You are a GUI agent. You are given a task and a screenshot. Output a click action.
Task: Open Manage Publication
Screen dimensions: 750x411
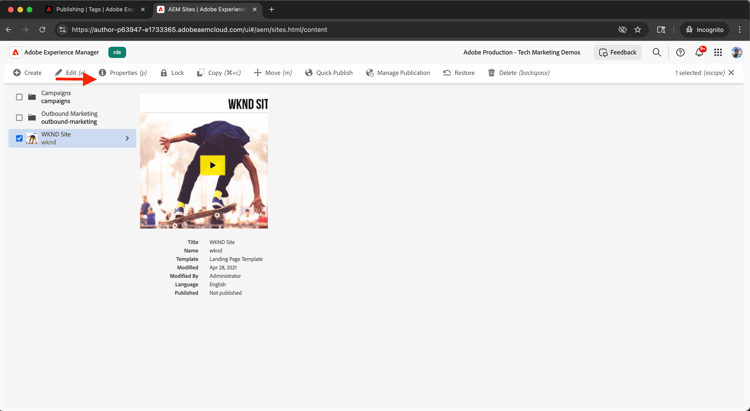click(x=397, y=73)
